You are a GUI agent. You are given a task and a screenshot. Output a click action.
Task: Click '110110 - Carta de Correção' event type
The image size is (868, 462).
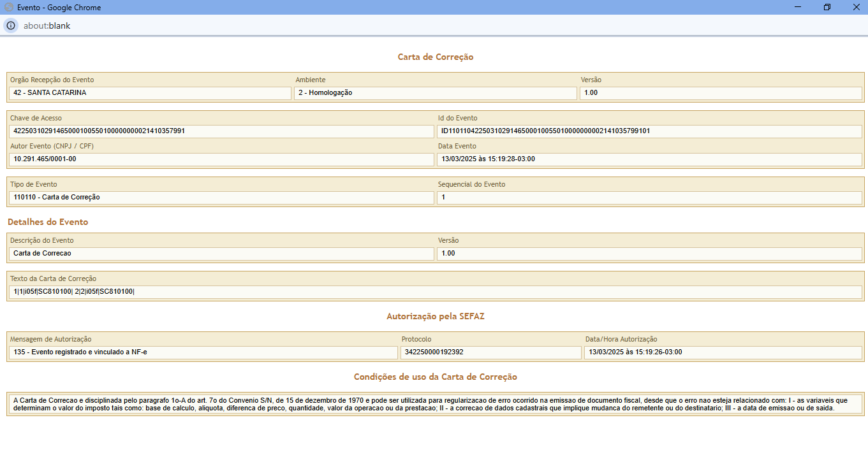click(x=222, y=198)
